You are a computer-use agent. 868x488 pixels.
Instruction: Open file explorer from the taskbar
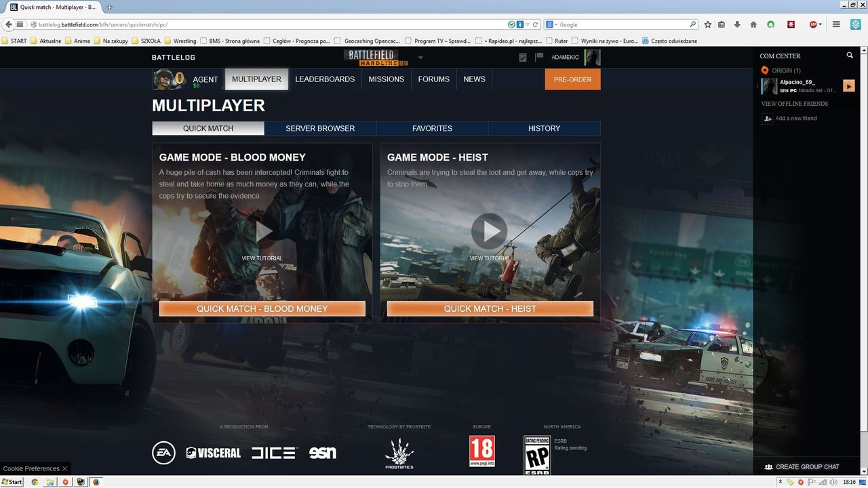click(x=50, y=482)
